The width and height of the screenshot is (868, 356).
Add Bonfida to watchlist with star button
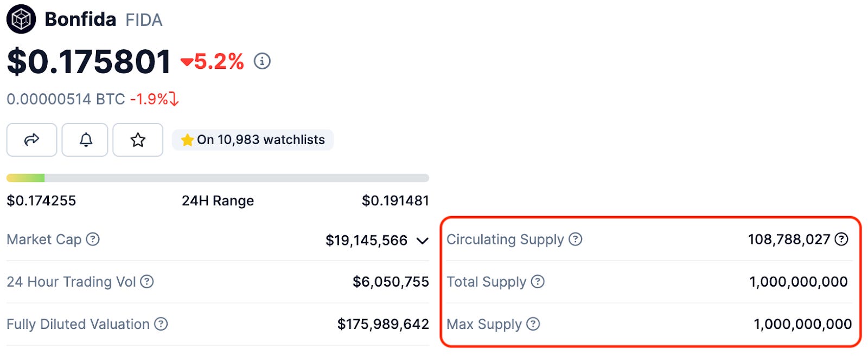(x=138, y=140)
